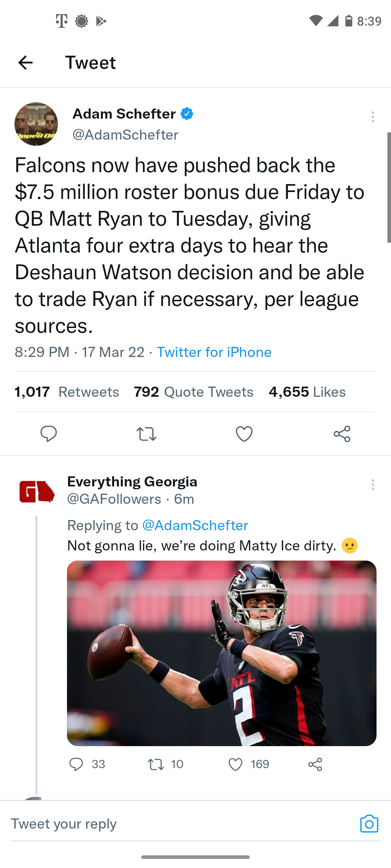
Task: Open the Matt Ryan photo in the reply
Action: 222,653
